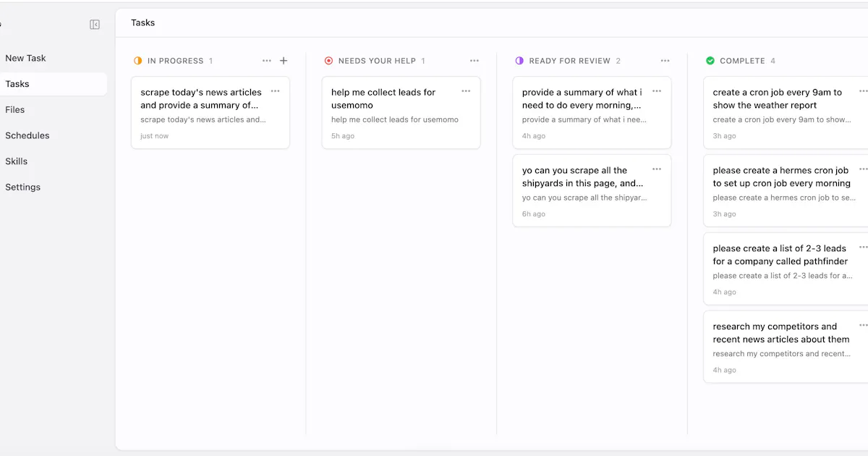Open options for 'yo can you scrape' card

pyautogui.click(x=657, y=169)
